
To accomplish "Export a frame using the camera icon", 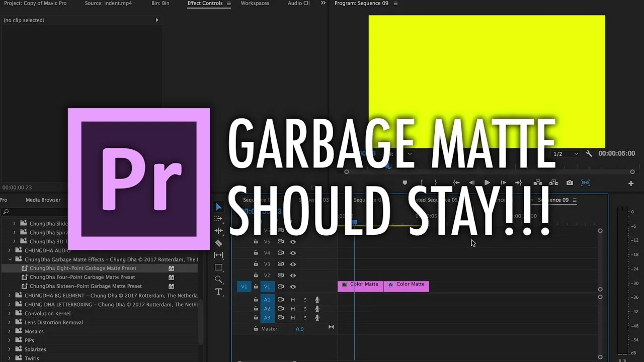I will (x=570, y=183).
